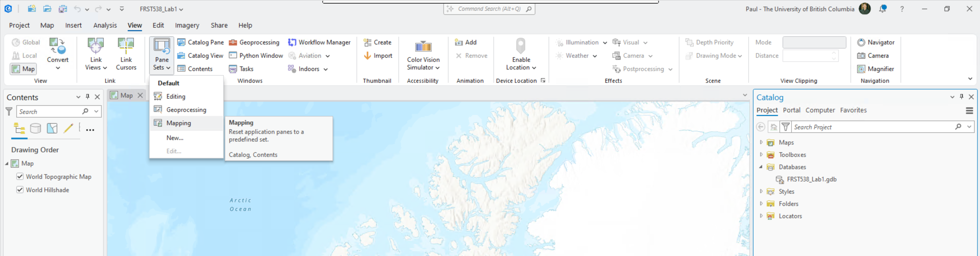Open the Enable Location dropdown

pos(521,67)
